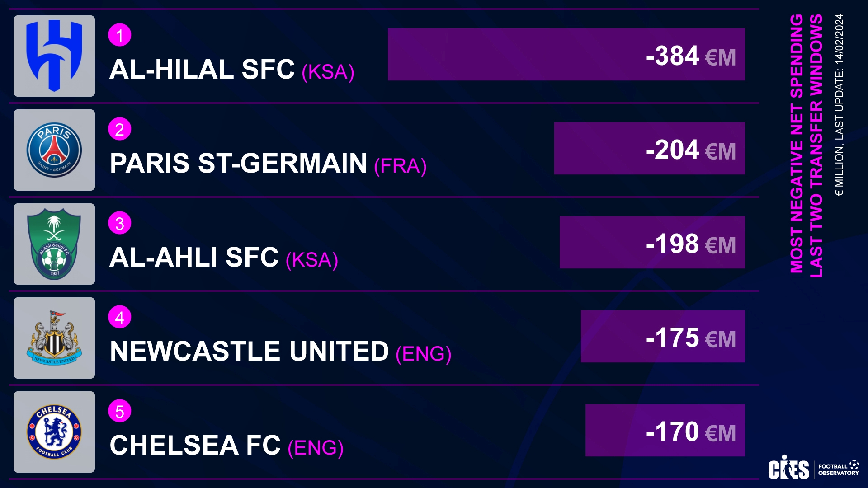The width and height of the screenshot is (868, 488).
Task: Click the Football Observatory logo text
Action: tap(839, 469)
